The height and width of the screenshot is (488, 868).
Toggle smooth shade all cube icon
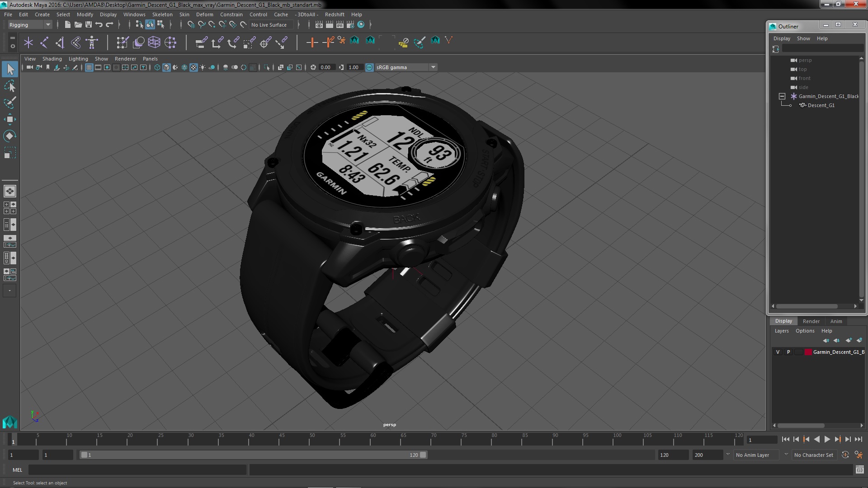pyautogui.click(x=166, y=67)
